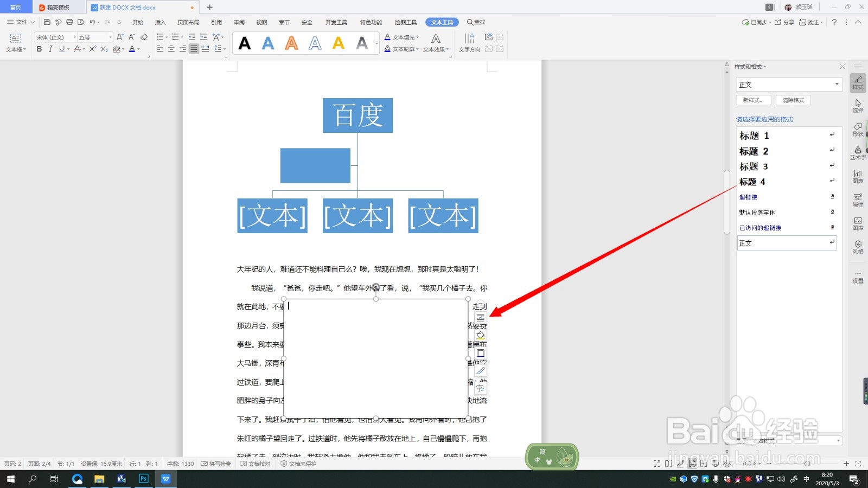Open the 文本效果 text effects menu

coord(436,43)
